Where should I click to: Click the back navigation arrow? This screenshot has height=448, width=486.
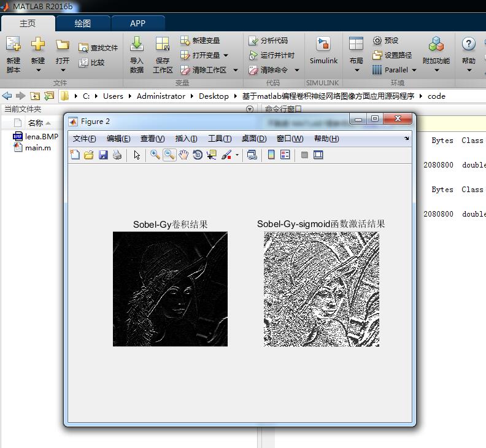pyautogui.click(x=7, y=96)
